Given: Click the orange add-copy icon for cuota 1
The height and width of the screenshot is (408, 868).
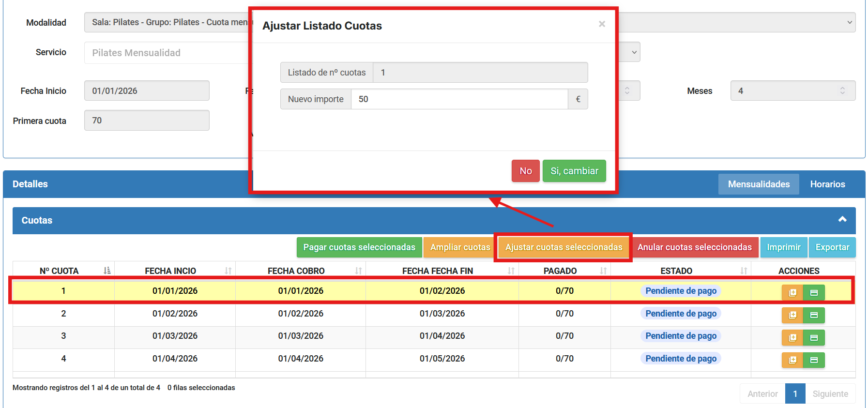Looking at the screenshot, I should pos(792,292).
